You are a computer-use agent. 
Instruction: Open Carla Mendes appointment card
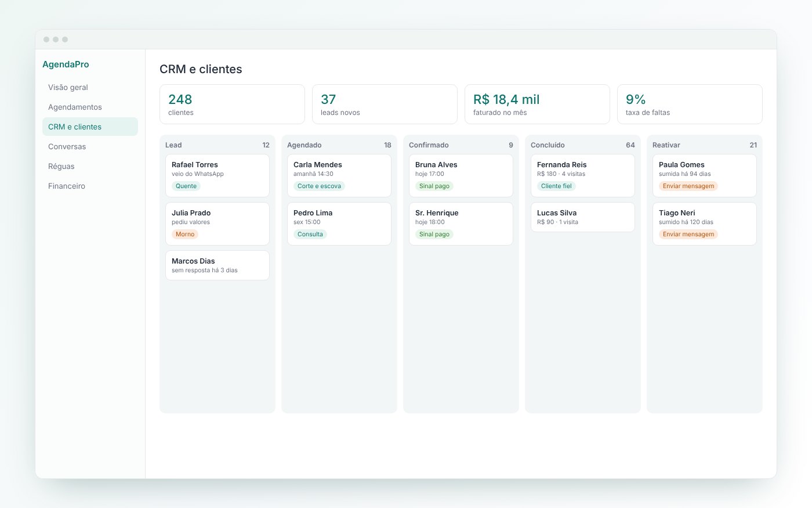pyautogui.click(x=339, y=175)
